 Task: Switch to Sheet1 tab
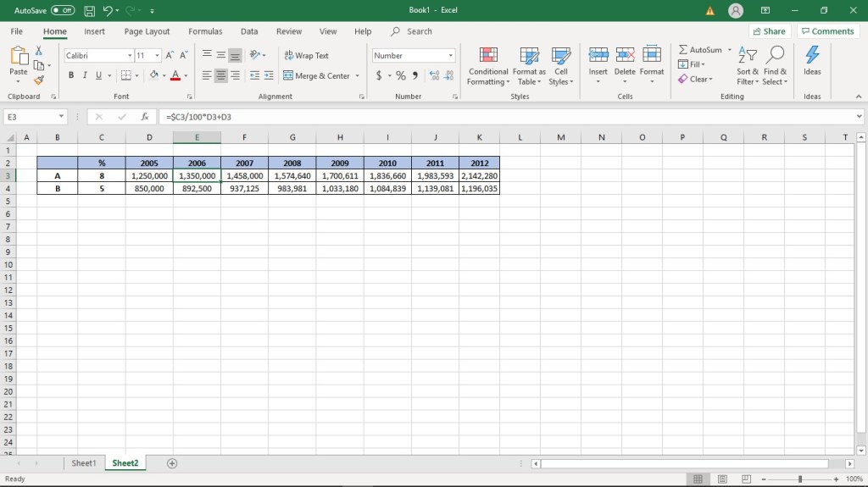click(83, 463)
